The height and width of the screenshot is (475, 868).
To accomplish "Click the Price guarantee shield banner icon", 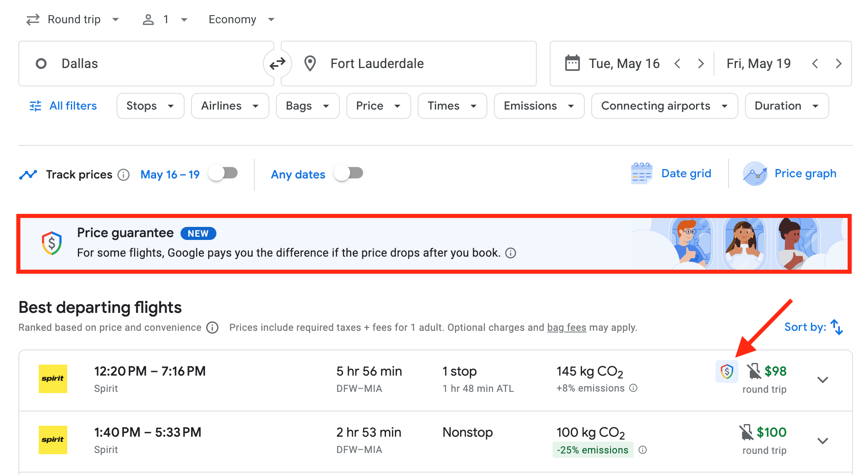I will click(52, 243).
